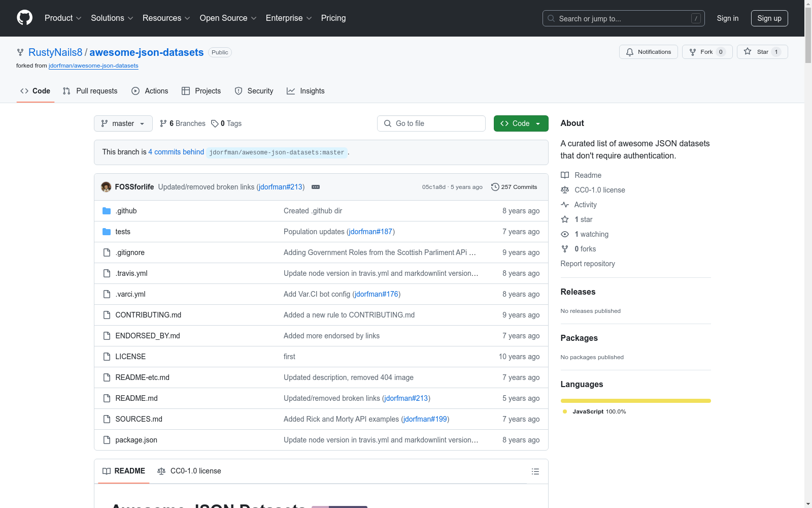The width and height of the screenshot is (812, 508).
Task: Click the .gitignore file icon
Action: [107, 252]
